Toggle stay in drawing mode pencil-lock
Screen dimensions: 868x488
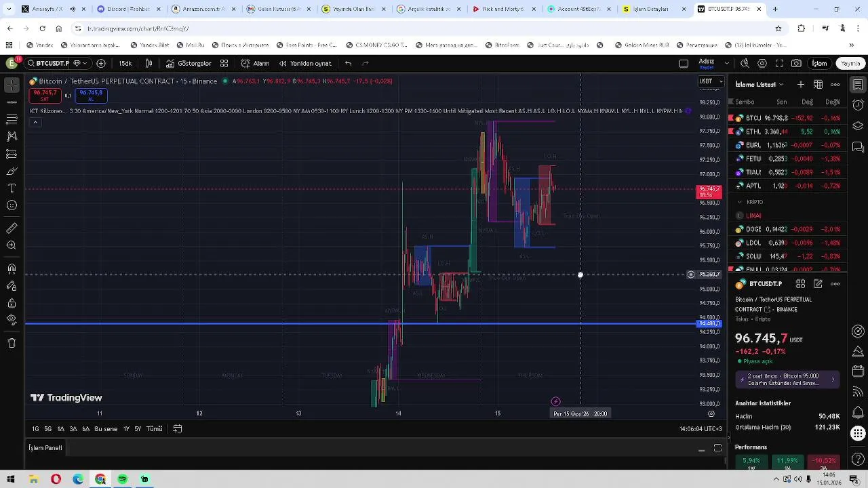12,286
